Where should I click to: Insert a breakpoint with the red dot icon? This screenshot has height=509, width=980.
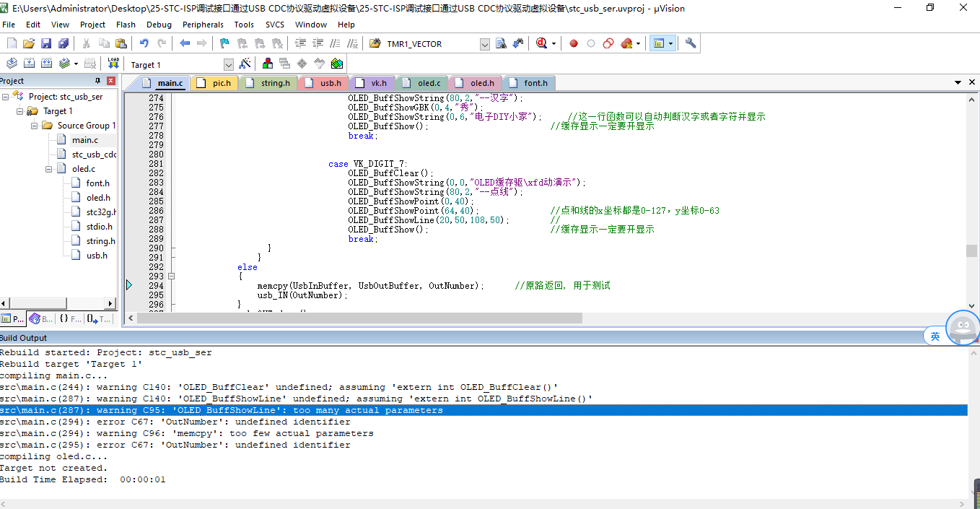point(574,43)
